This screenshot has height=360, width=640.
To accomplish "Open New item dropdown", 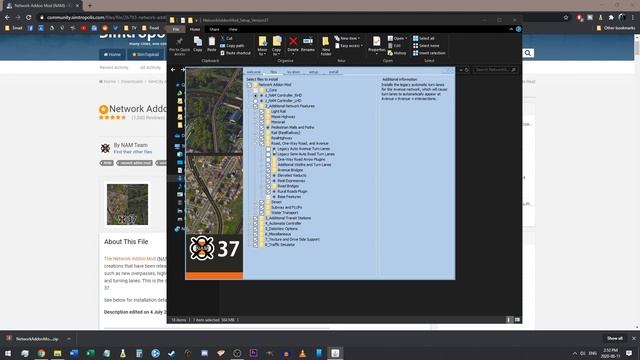I will (347, 38).
